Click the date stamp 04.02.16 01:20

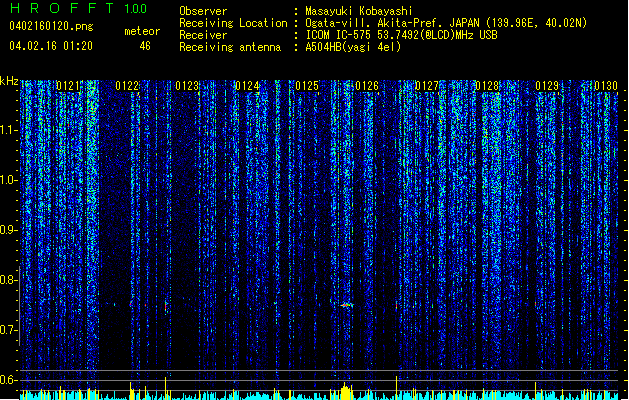(x=51, y=46)
